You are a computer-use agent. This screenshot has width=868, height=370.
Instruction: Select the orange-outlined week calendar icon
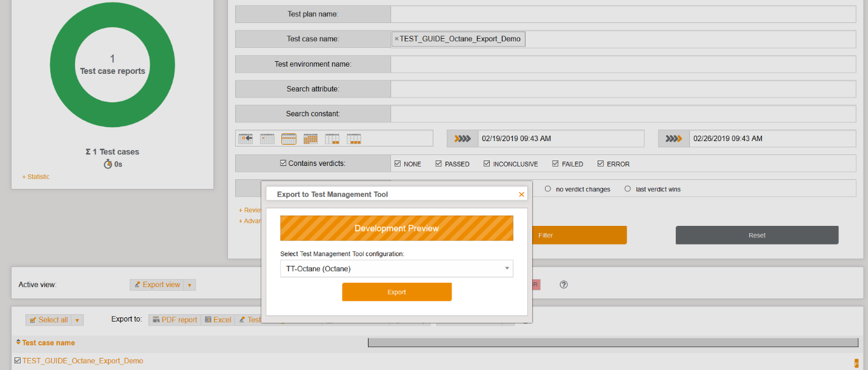(289, 139)
